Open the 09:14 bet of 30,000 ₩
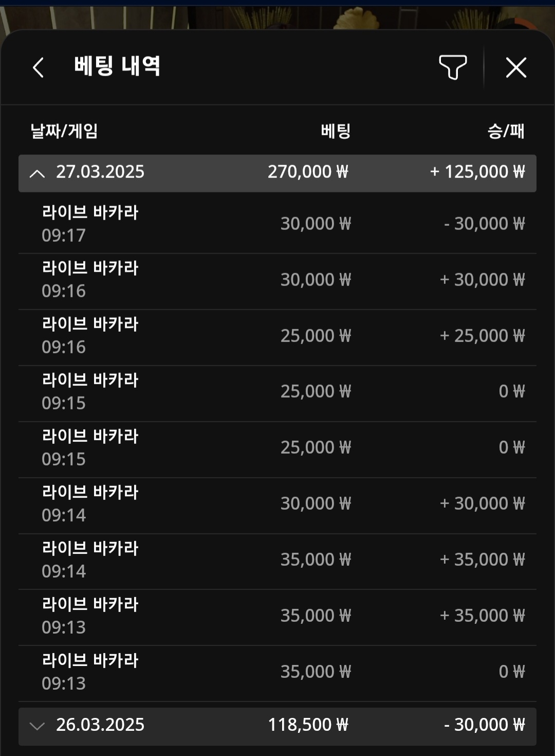This screenshot has height=756, width=555. pos(277,503)
